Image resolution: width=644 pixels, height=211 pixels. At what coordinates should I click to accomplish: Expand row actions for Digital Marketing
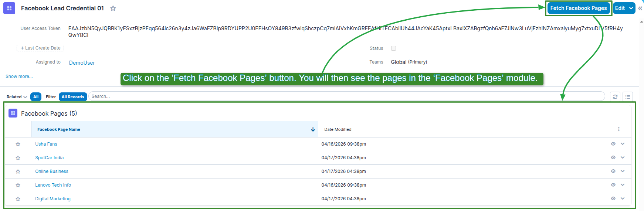(x=623, y=198)
